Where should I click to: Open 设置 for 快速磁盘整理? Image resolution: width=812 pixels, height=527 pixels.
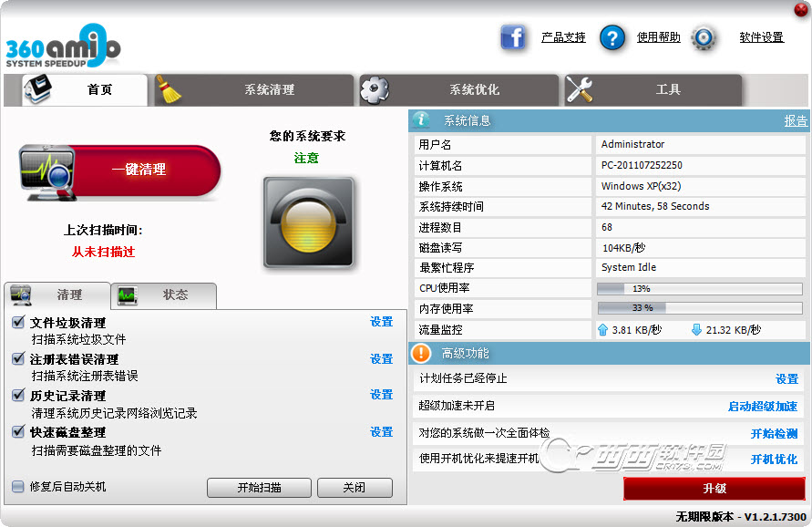382,431
